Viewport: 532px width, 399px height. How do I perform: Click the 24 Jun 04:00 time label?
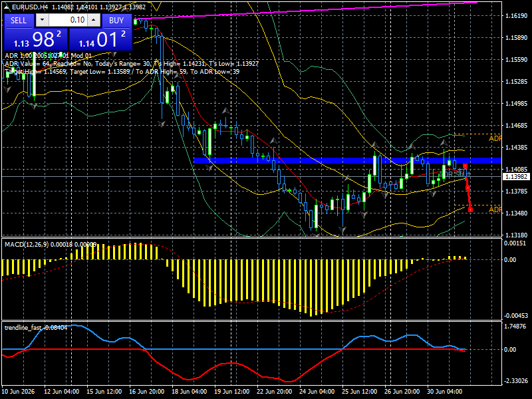tap(317, 391)
